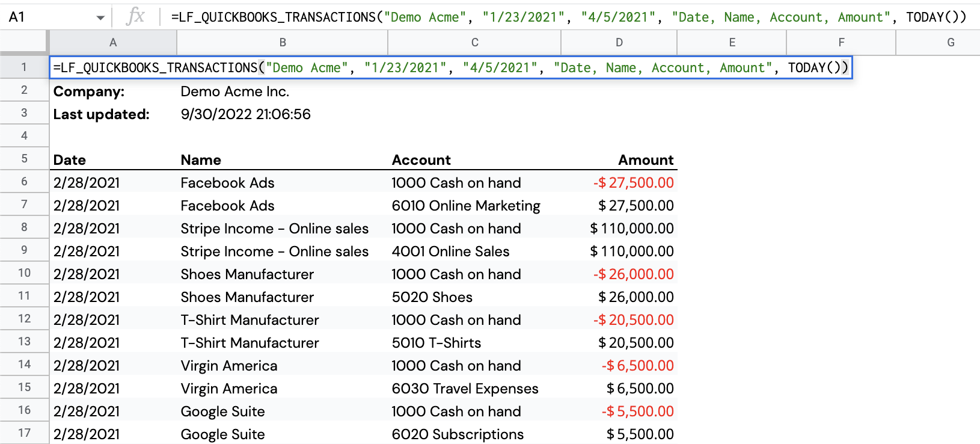The image size is (980, 444).
Task: Click the in-cell formula editor in A1
Action: click(451, 67)
